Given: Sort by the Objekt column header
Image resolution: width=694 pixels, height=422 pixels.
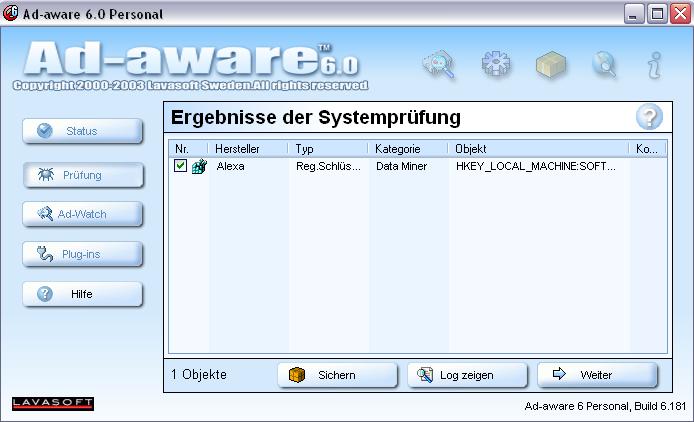Looking at the screenshot, I should 538,149.
